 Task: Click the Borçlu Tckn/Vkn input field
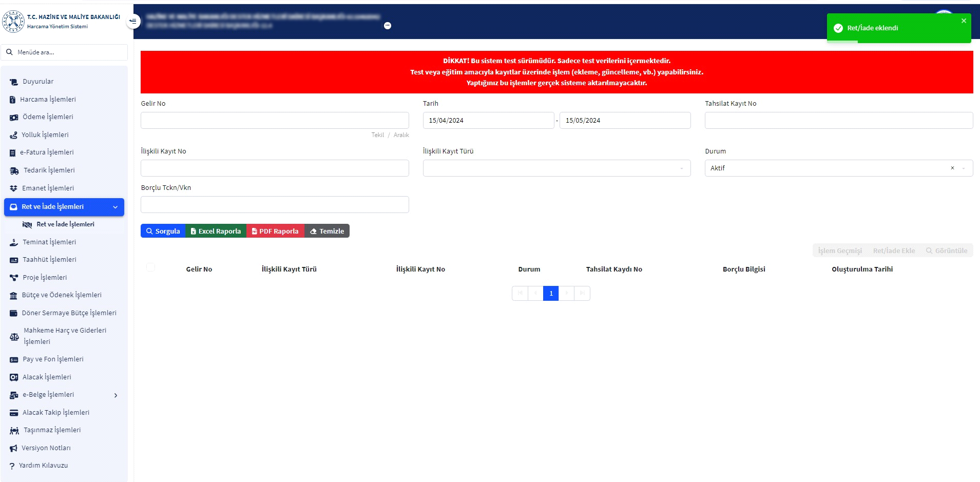pyautogui.click(x=275, y=205)
